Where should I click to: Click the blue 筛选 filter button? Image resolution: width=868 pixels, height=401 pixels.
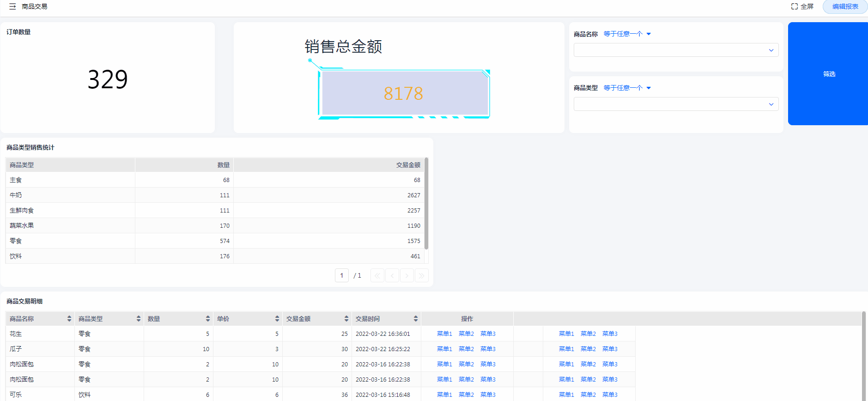pyautogui.click(x=829, y=74)
